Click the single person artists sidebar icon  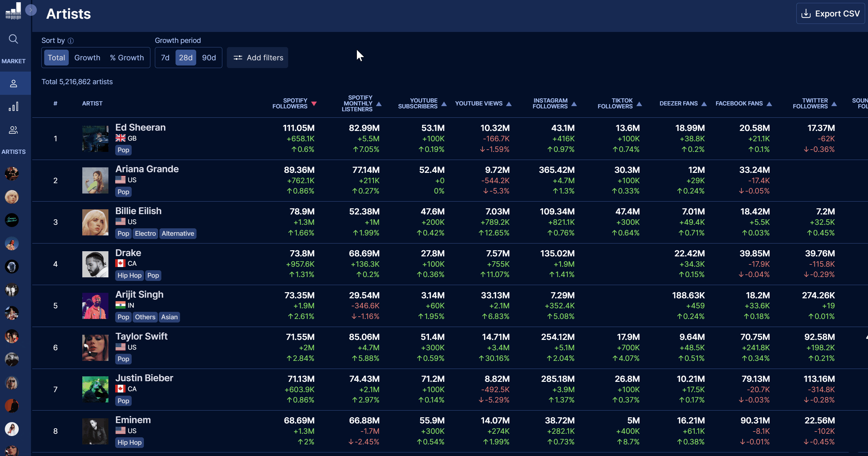coord(14,84)
